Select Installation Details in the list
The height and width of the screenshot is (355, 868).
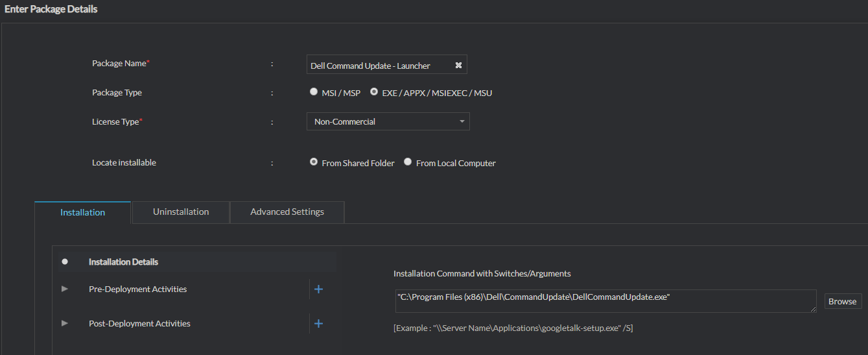[123, 262]
